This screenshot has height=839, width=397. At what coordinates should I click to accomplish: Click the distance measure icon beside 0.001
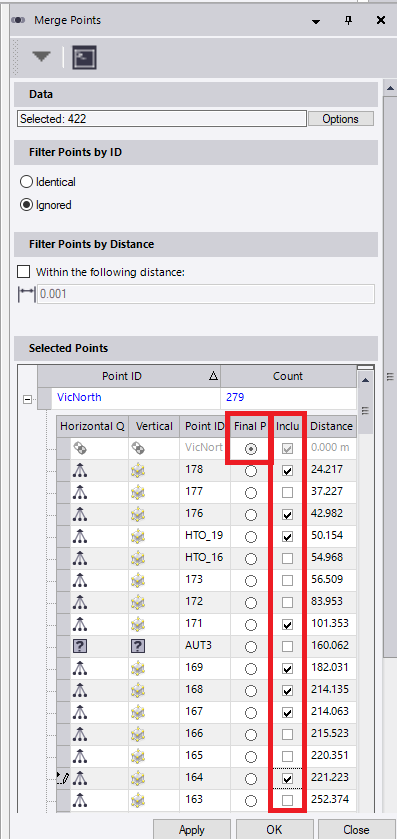point(26,294)
